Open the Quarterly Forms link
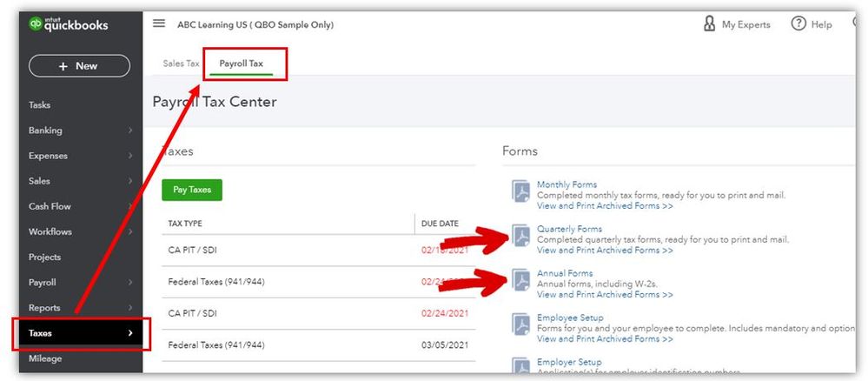 pos(570,229)
